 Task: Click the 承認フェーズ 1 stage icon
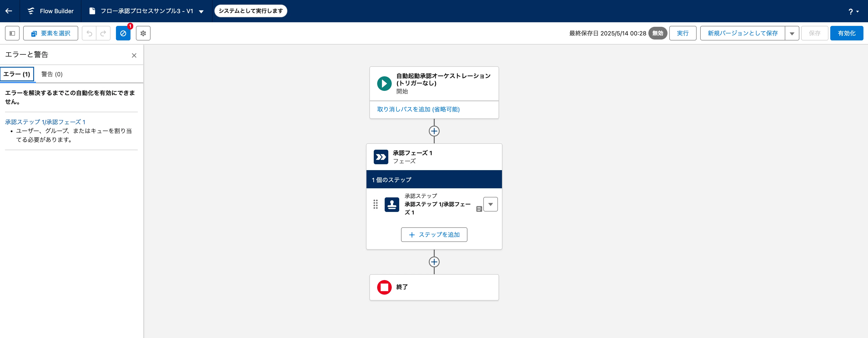(x=381, y=157)
